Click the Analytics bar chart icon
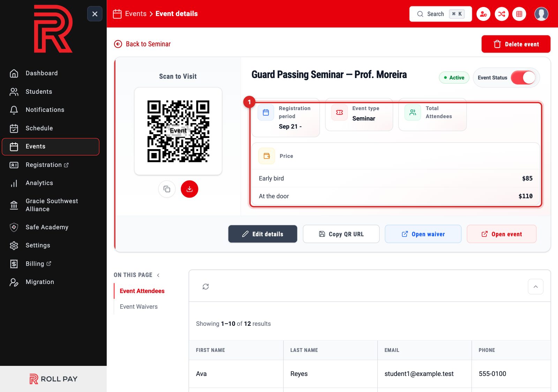The height and width of the screenshot is (392, 558). pos(14,183)
